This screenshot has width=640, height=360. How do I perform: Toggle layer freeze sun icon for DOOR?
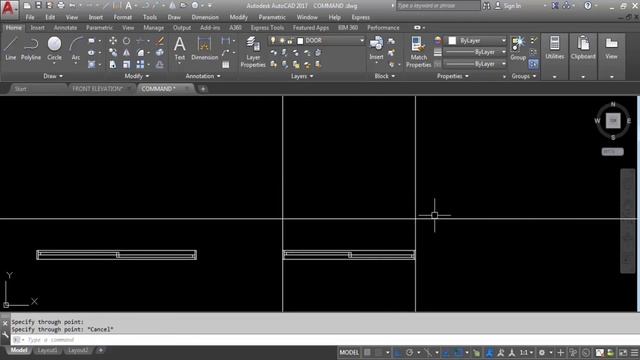tap(282, 40)
